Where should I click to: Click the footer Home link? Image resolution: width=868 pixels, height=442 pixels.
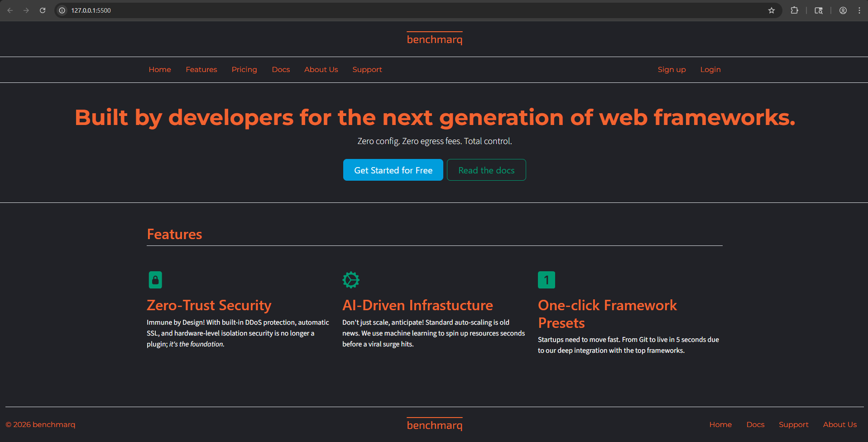720,424
